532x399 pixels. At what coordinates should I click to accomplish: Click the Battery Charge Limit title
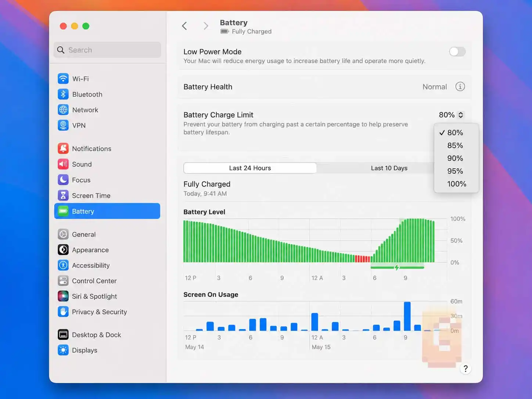pyautogui.click(x=218, y=115)
